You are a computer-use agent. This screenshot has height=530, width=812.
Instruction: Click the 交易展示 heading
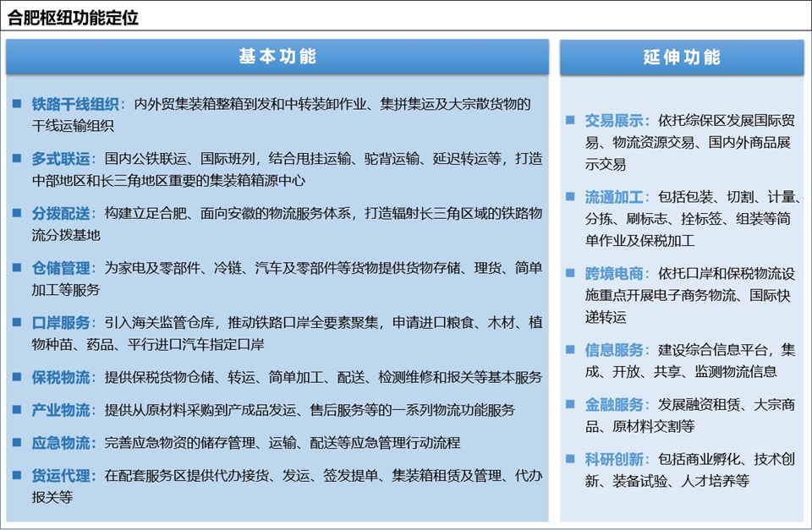tap(614, 121)
